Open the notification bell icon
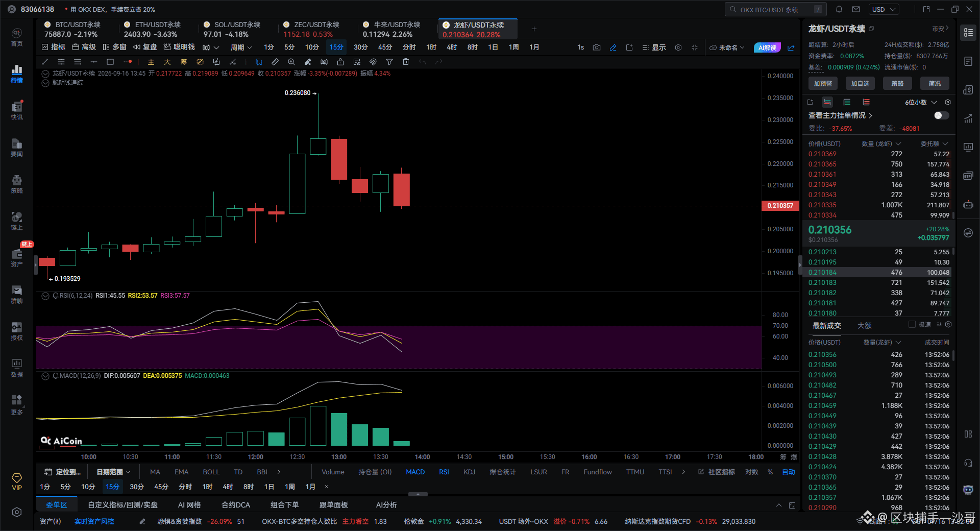The height and width of the screenshot is (531, 980). pos(839,9)
